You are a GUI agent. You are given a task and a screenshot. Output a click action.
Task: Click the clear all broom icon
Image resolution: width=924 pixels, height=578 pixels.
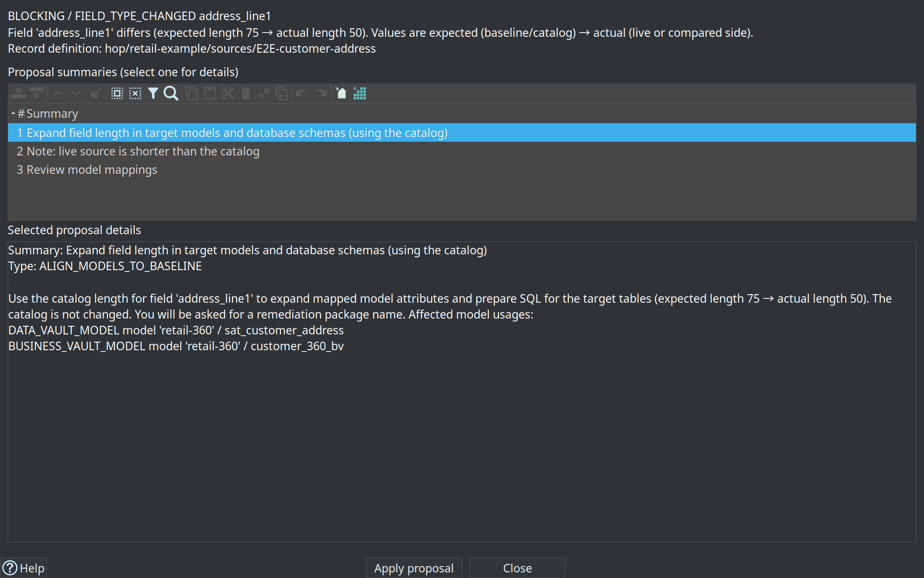pyautogui.click(x=96, y=93)
